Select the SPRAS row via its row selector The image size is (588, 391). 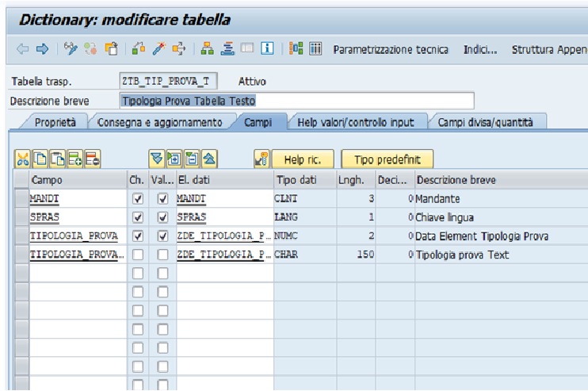[21, 217]
